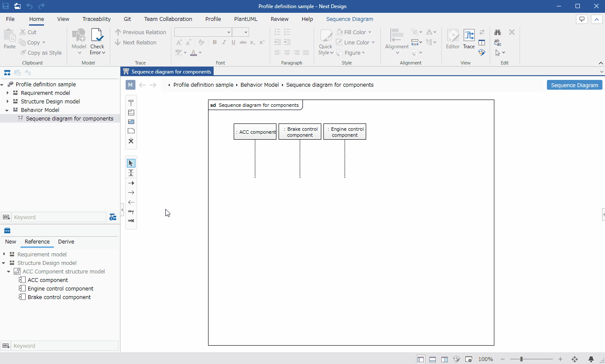The height and width of the screenshot is (364, 605).
Task: Click the notification bell in status bar
Action: (x=591, y=359)
